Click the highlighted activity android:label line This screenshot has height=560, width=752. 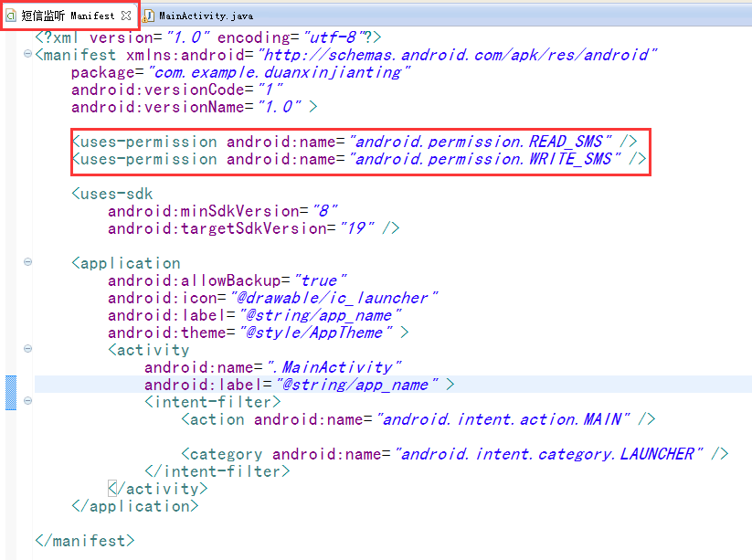pos(300,385)
